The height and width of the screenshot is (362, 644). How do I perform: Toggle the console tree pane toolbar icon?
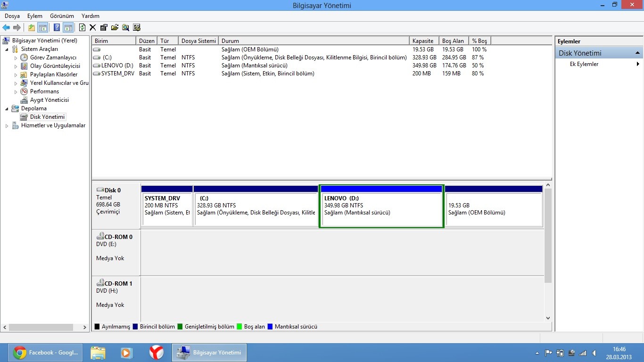[42, 27]
